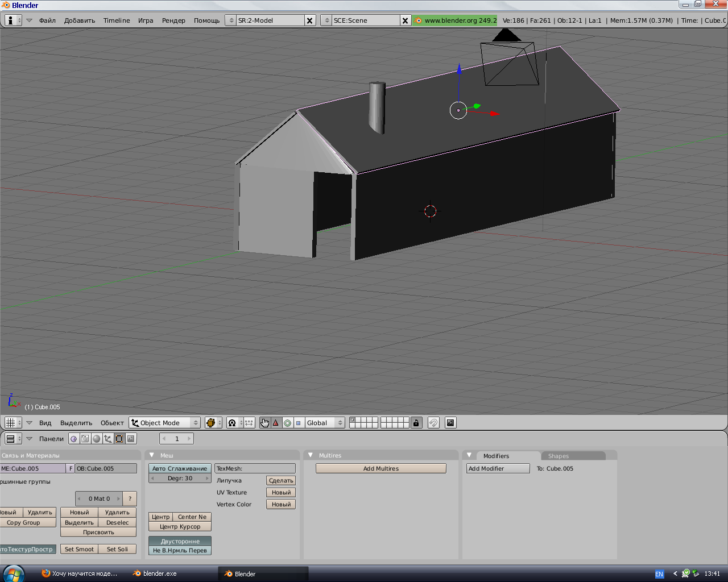Click the Add Modifier button
Image resolution: width=728 pixels, height=582 pixels.
click(498, 468)
